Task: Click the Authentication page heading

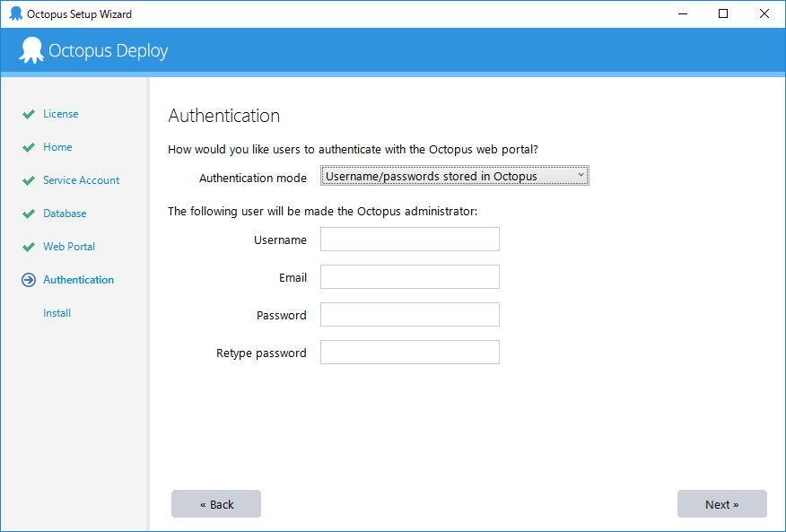Action: (x=224, y=116)
